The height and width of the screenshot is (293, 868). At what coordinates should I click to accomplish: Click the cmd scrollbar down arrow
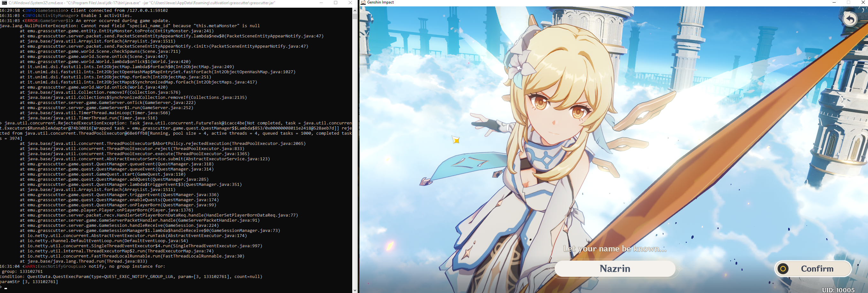[354, 290]
